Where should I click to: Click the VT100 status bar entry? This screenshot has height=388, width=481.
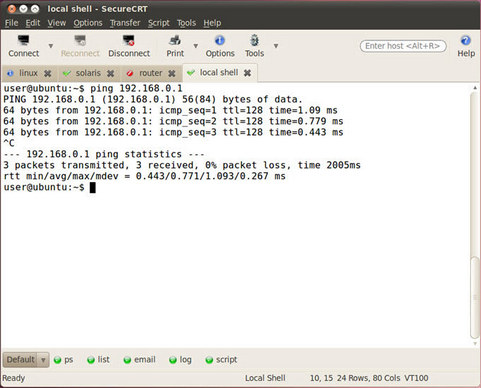point(416,378)
